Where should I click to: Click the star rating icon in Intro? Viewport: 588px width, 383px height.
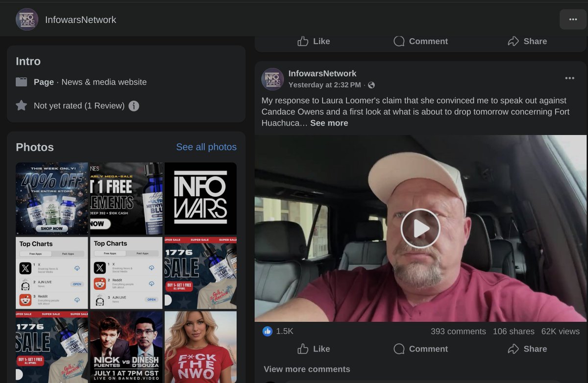click(x=21, y=105)
